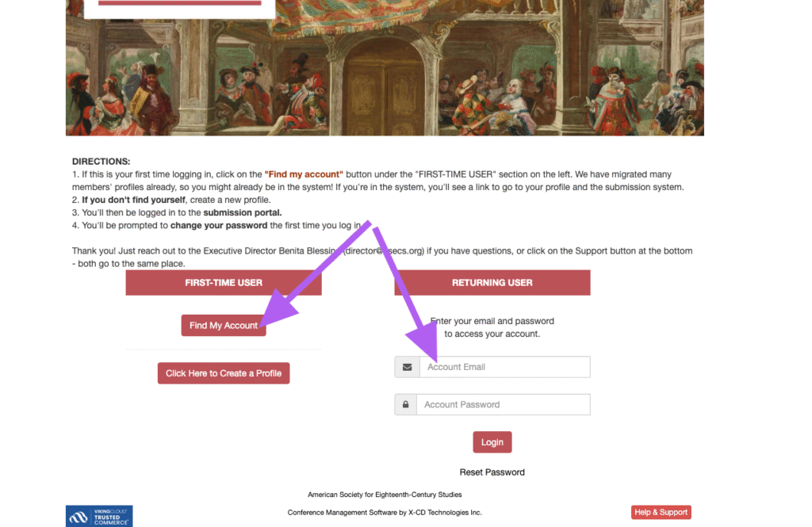Click the lock icon beside Account Password
Screen dimensions: 812x527
pos(405,405)
